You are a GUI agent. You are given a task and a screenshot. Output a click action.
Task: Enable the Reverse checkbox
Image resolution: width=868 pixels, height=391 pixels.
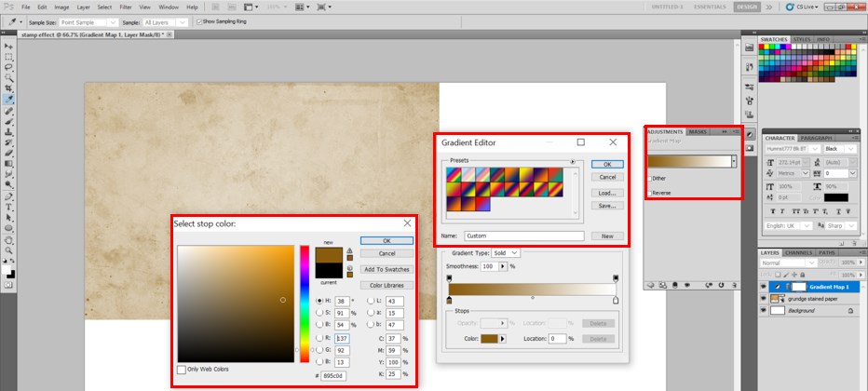coord(649,193)
